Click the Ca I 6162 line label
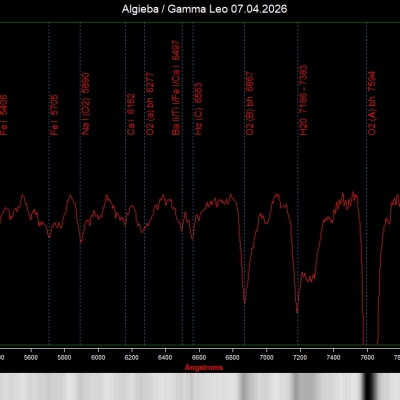The image size is (400, 400). [x=131, y=114]
